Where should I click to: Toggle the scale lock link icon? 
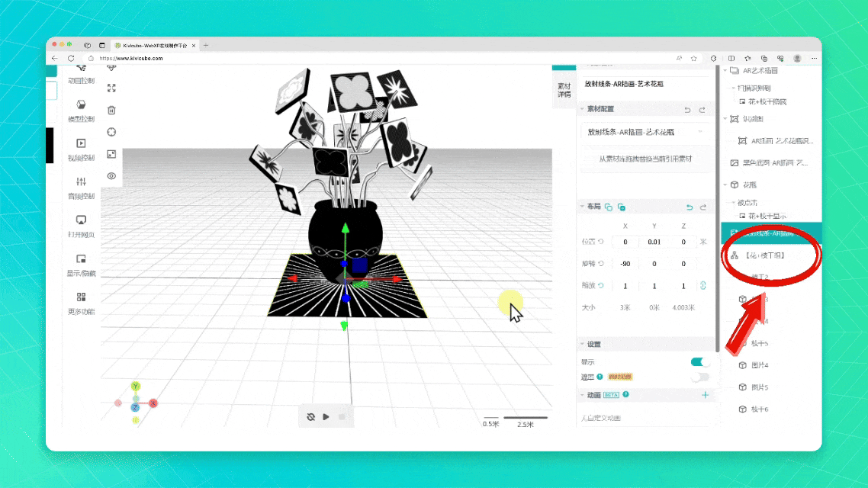coord(702,286)
